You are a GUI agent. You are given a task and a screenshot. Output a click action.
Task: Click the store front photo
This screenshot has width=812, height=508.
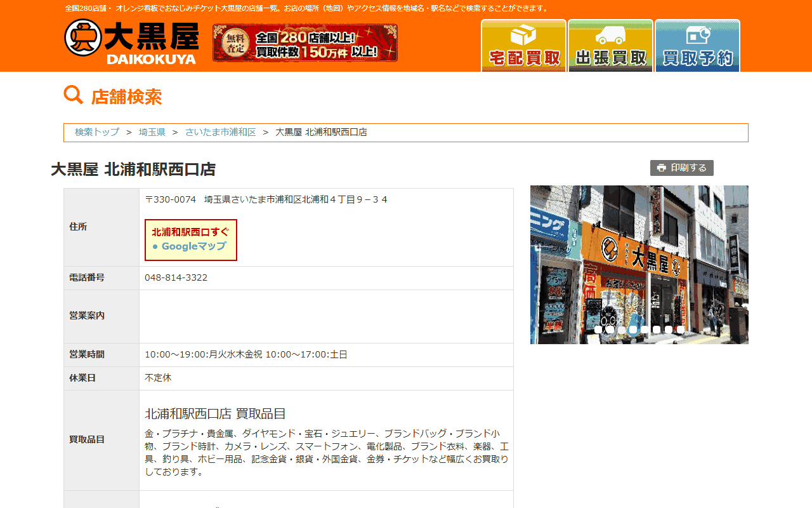point(639,265)
